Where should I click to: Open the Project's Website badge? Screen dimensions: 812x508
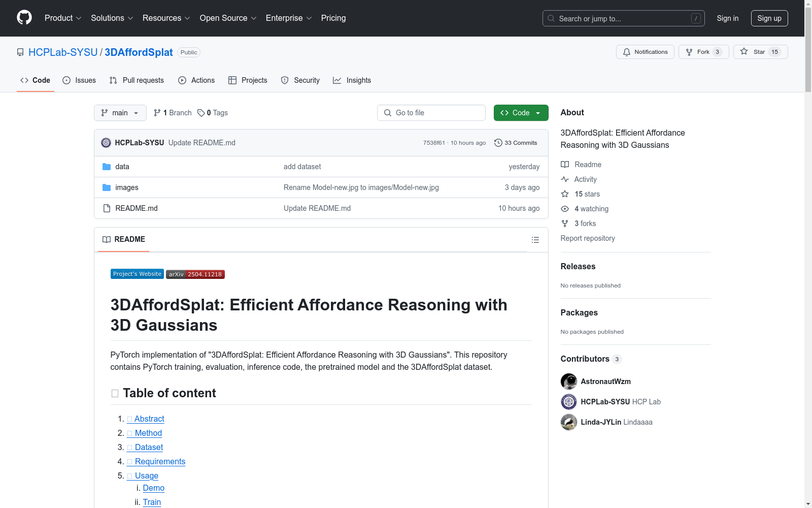pyautogui.click(x=137, y=274)
